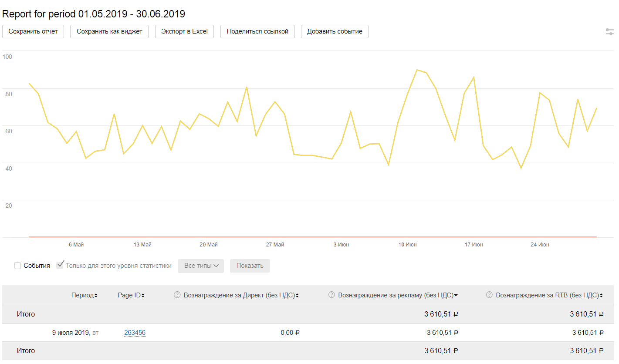The image size is (619, 364).
Task: Expand the Все типы dropdown
Action: click(x=201, y=266)
